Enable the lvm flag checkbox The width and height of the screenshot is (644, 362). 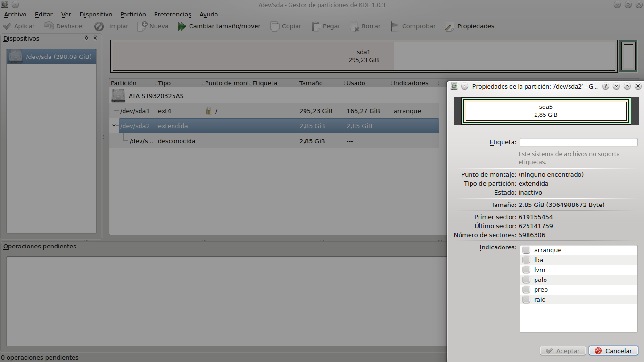click(x=527, y=270)
